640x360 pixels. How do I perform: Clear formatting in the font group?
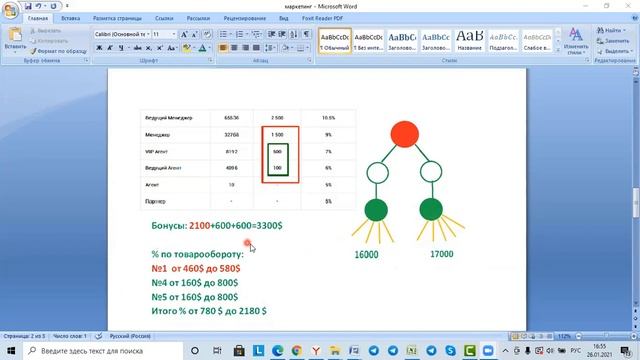tap(207, 34)
